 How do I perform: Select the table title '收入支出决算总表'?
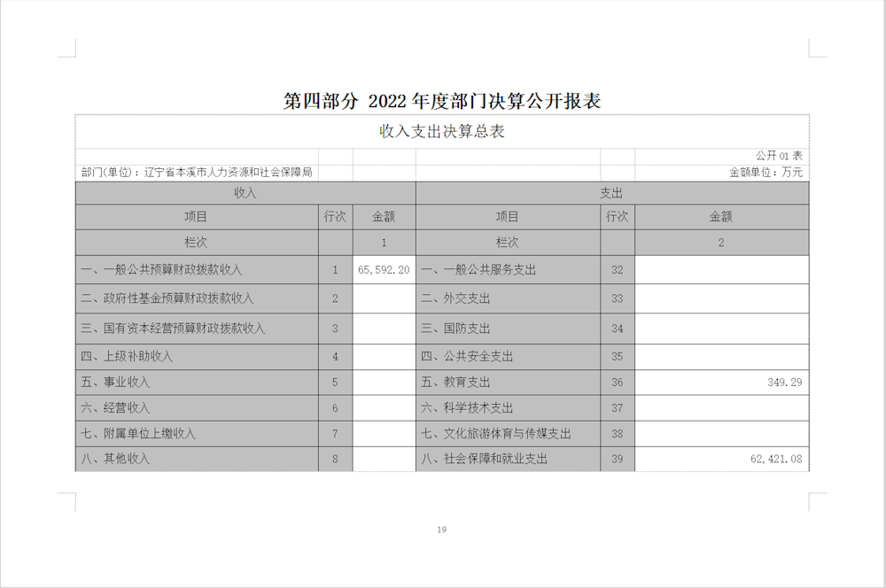point(442,132)
